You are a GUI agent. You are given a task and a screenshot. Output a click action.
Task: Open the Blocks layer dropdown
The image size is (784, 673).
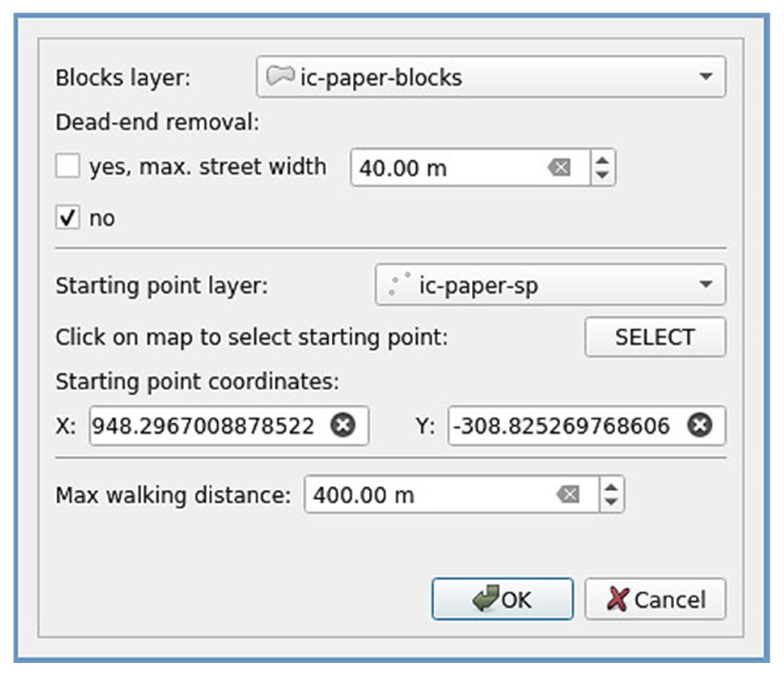tap(706, 76)
